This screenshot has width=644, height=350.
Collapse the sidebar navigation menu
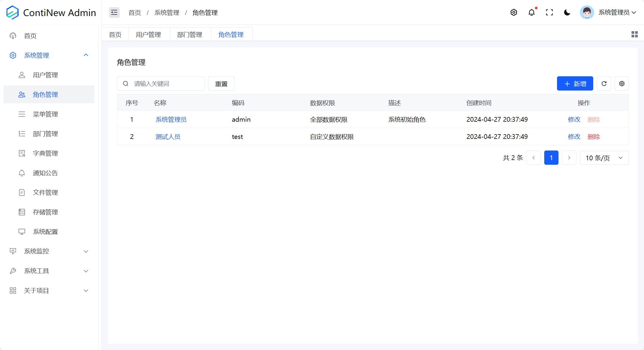pyautogui.click(x=114, y=12)
